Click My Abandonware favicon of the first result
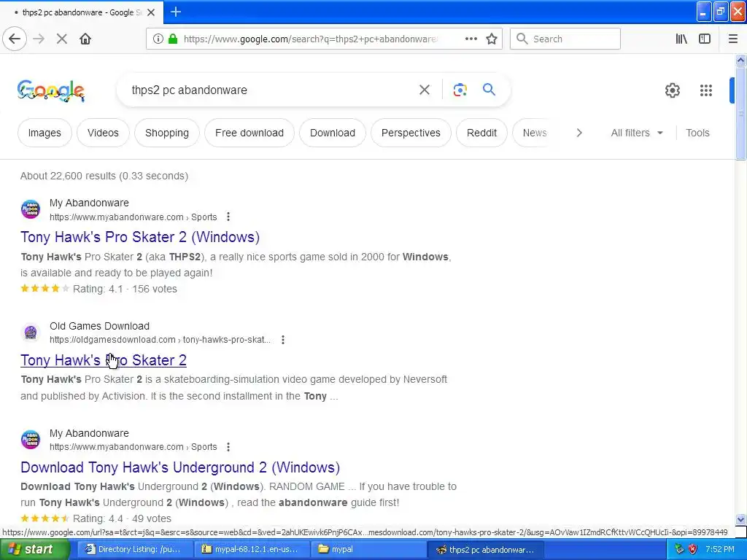The height and width of the screenshot is (560, 747). coord(31,209)
